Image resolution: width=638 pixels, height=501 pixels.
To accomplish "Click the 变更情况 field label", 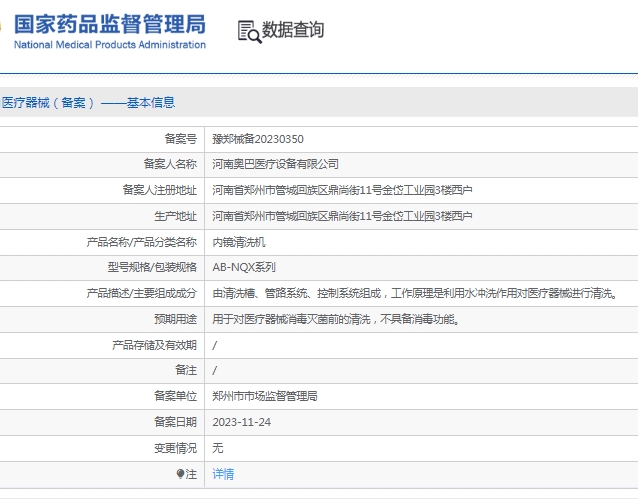I will [175, 448].
